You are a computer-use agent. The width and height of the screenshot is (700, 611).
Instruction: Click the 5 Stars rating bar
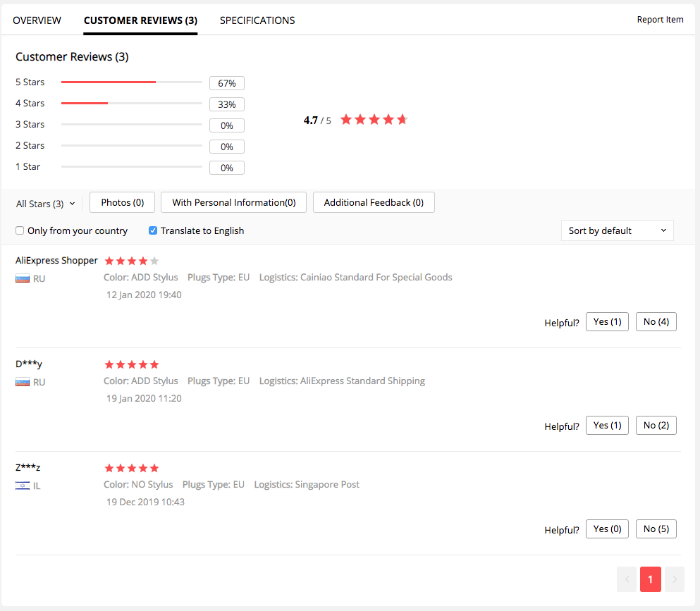[x=132, y=82]
